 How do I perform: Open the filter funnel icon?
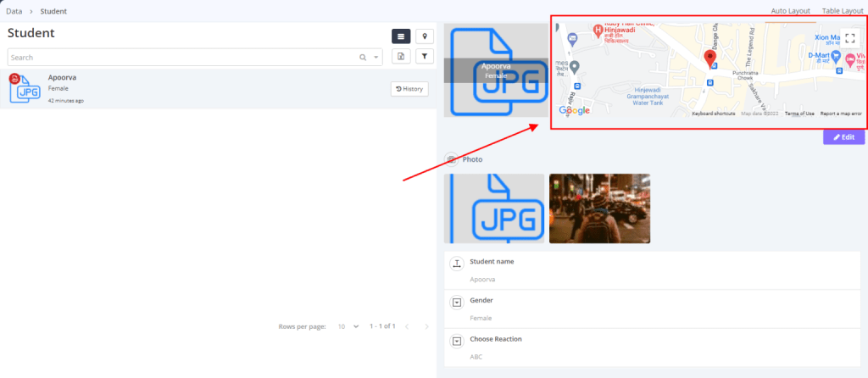(x=425, y=57)
